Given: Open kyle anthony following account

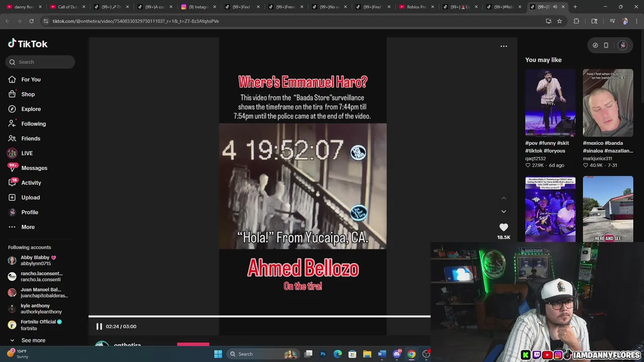Looking at the screenshot, I should point(36,309).
